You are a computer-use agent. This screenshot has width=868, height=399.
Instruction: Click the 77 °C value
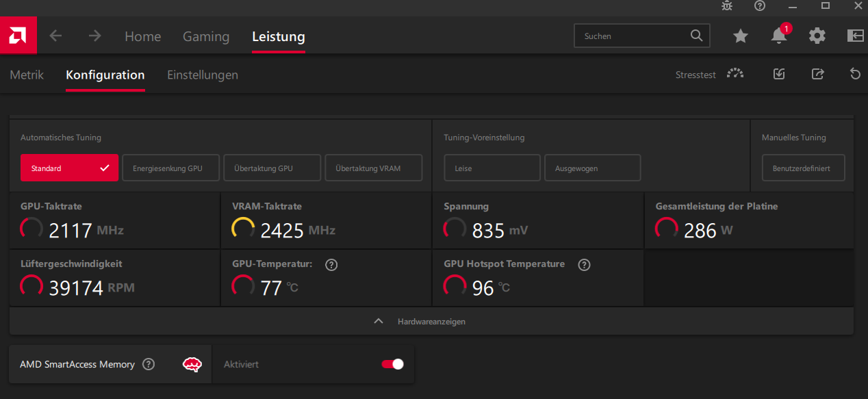point(279,287)
